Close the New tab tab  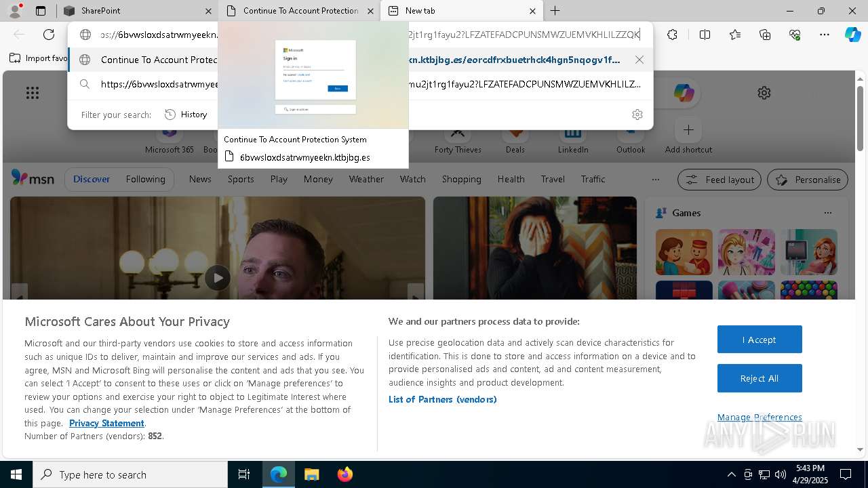pyautogui.click(x=532, y=11)
